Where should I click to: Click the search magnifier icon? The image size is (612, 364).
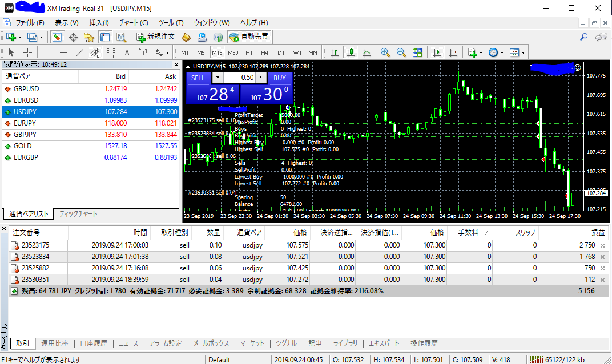point(584,37)
